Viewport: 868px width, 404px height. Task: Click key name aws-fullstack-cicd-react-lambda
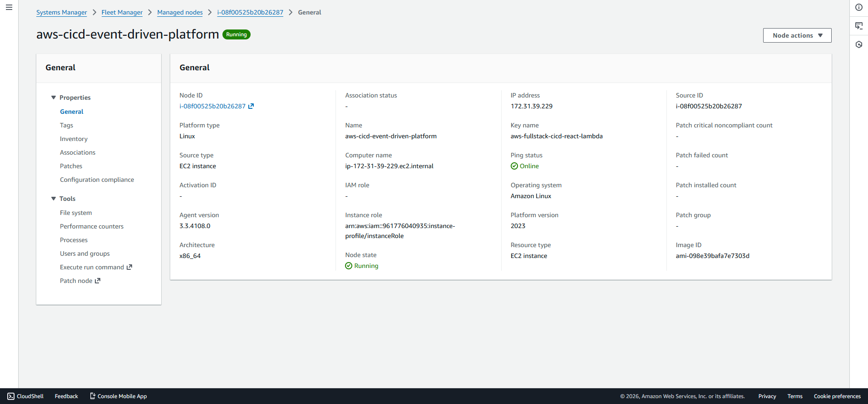pos(557,136)
